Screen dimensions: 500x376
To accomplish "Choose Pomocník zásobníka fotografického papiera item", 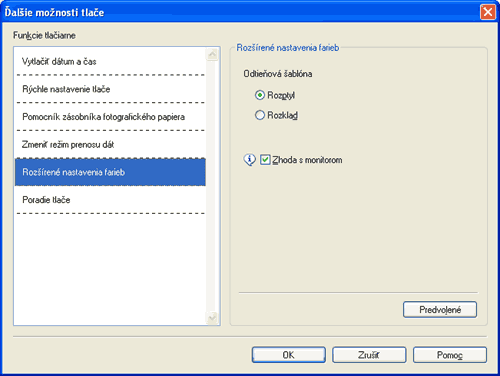I will tap(110, 117).
